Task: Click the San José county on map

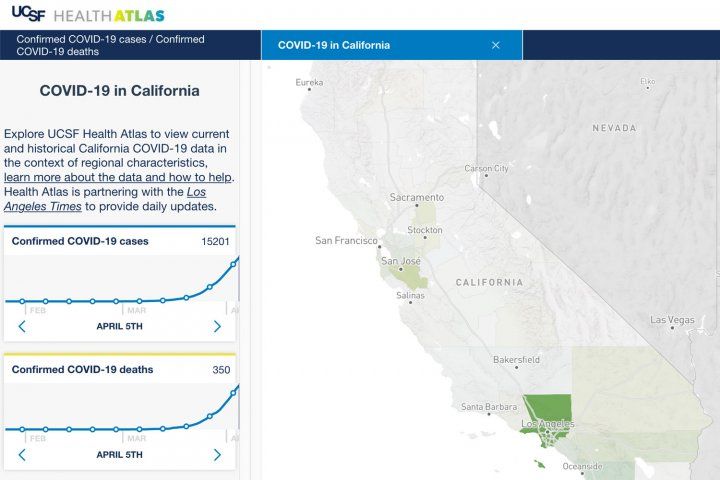Action: click(400, 262)
